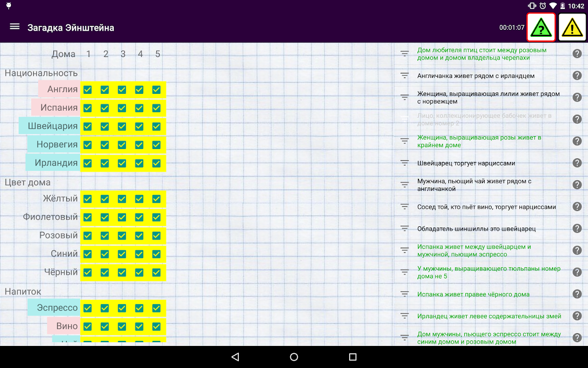Open help for clue Сосед той, кто пьёт вино
The image size is (588, 368).
click(577, 207)
